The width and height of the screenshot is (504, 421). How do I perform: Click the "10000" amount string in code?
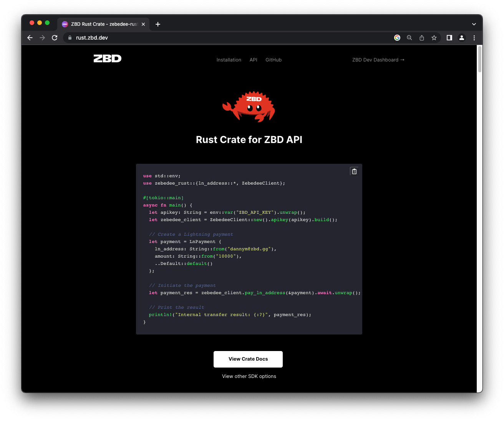226,256
